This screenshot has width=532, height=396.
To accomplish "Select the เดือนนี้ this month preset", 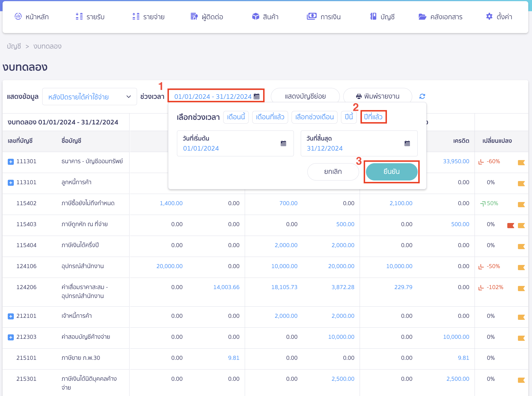I will point(236,117).
